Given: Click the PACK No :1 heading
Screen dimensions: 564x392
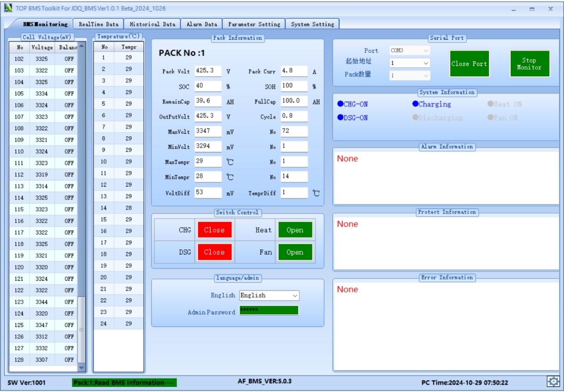Looking at the screenshot, I should pyautogui.click(x=182, y=53).
